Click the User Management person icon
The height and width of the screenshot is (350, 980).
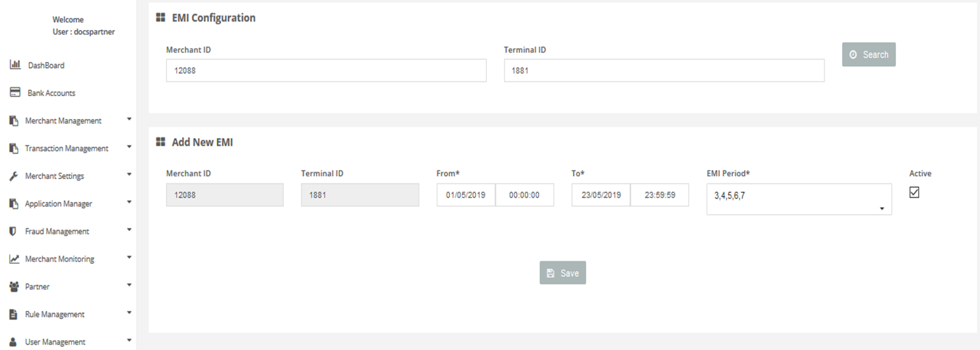tap(13, 342)
